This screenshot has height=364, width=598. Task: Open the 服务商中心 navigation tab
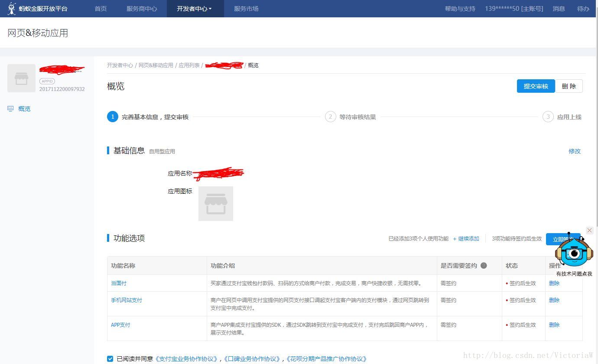click(142, 9)
